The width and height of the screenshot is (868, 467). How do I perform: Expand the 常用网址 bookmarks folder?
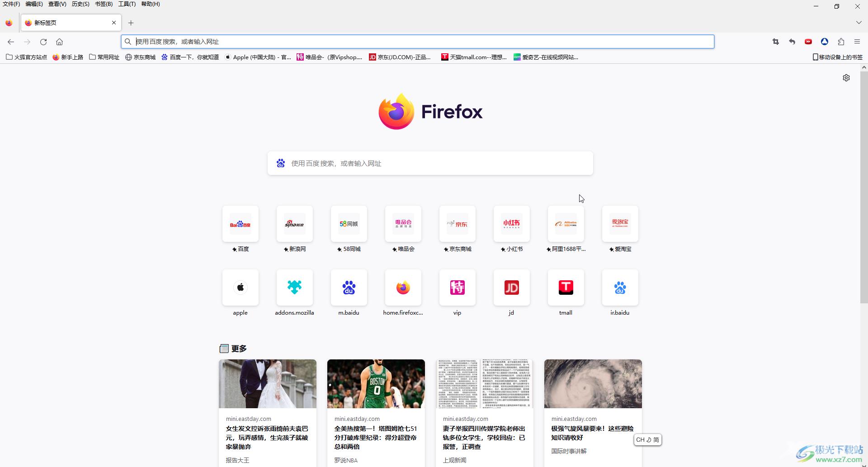click(104, 57)
